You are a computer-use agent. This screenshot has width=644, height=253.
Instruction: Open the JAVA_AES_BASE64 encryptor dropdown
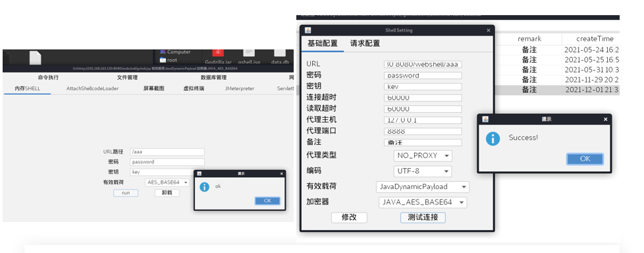point(423,202)
